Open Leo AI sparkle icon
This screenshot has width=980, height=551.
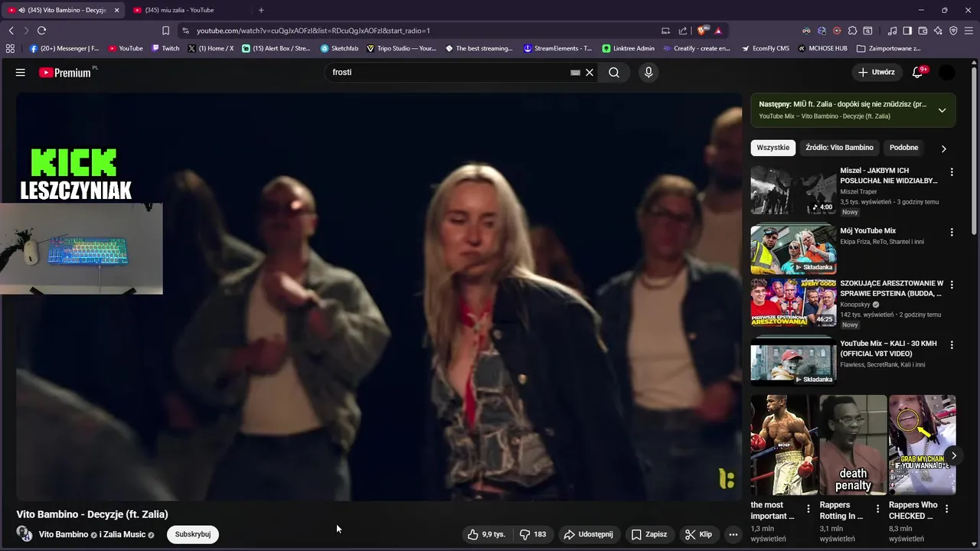[x=938, y=31]
